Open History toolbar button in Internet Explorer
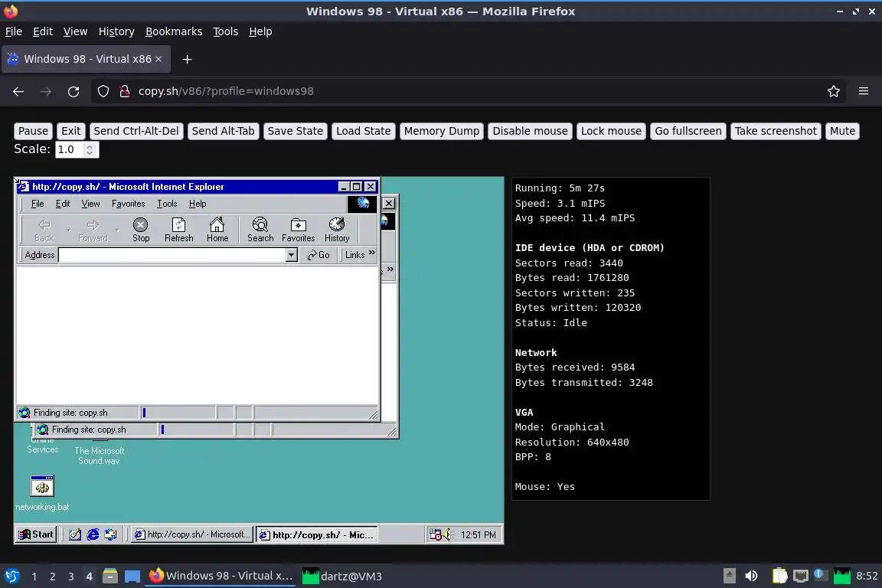This screenshot has height=588, width=882. tap(337, 230)
